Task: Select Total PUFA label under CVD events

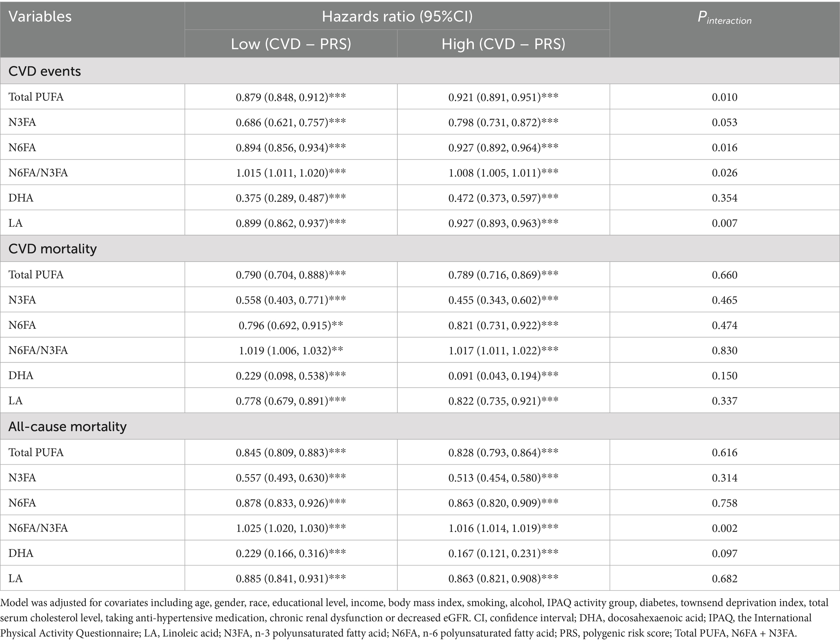Action: 36,97
